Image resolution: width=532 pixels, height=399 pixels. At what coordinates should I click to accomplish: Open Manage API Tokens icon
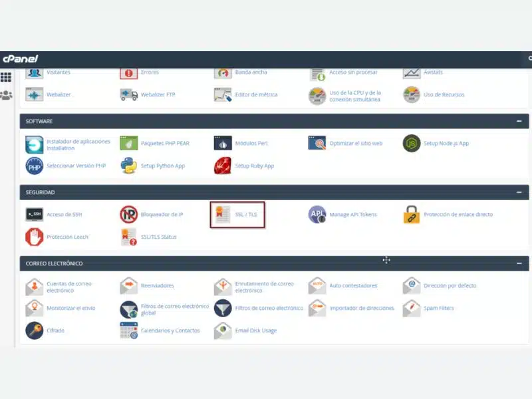(x=317, y=214)
